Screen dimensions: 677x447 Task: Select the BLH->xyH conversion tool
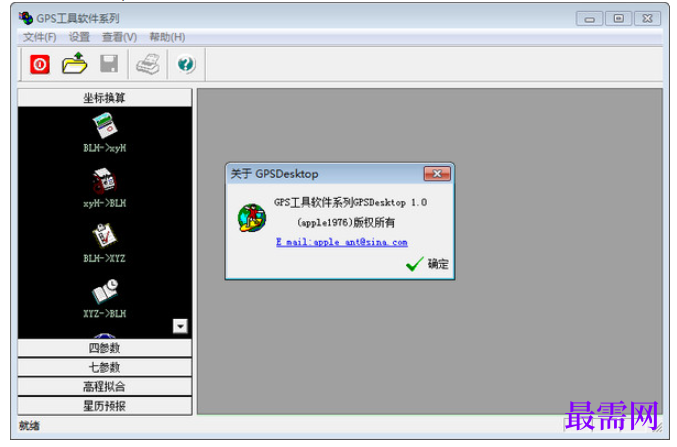[104, 133]
